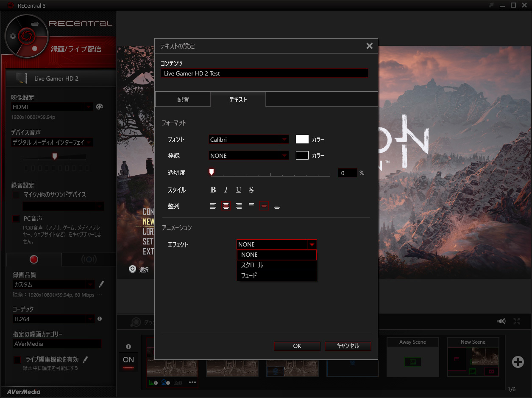Select the New Scene thumbnail
This screenshot has width=532, height=398.
(473, 357)
